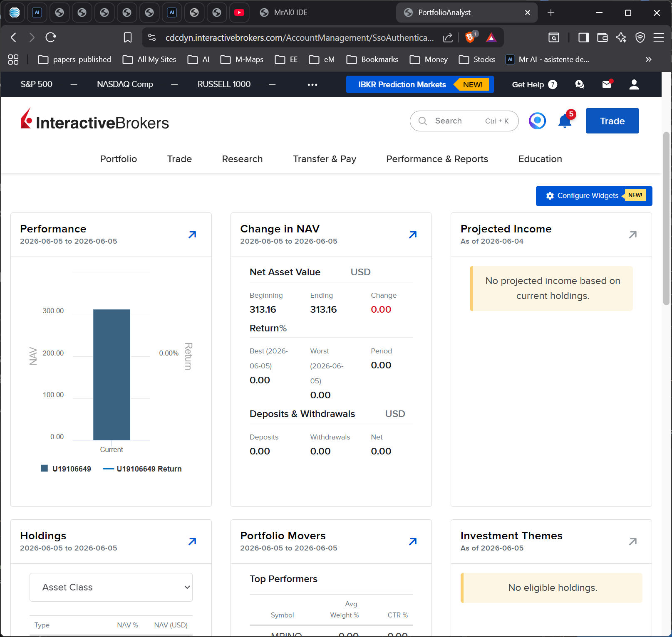Viewport: 672px width, 637px height.
Task: Open the Money bookmark folder
Action: [429, 59]
